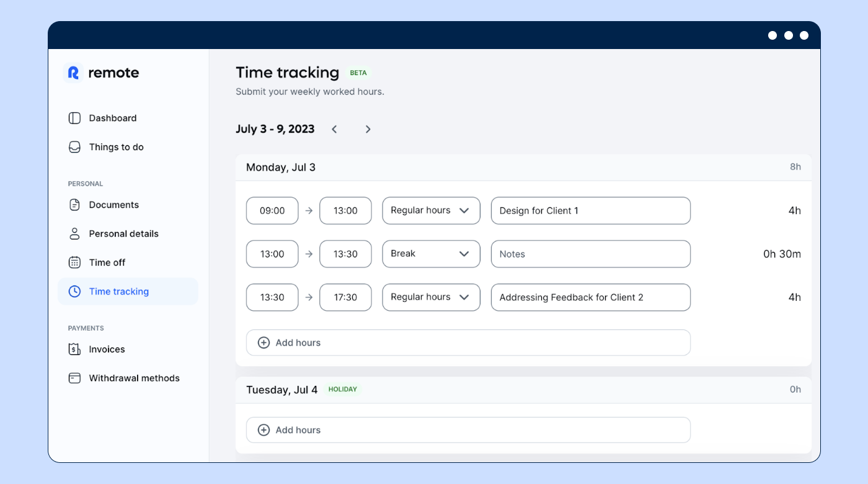Open Invoices using its icon
This screenshot has height=484, width=868.
coord(74,349)
